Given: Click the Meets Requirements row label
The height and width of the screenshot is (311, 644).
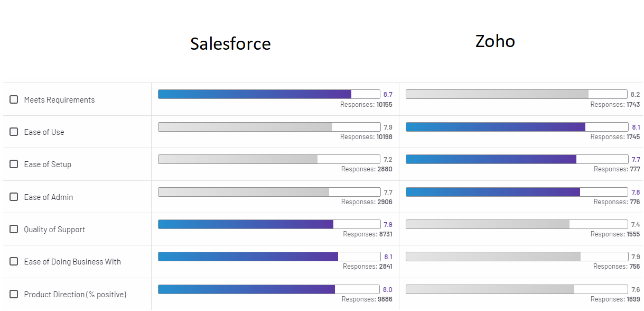Looking at the screenshot, I should [59, 99].
